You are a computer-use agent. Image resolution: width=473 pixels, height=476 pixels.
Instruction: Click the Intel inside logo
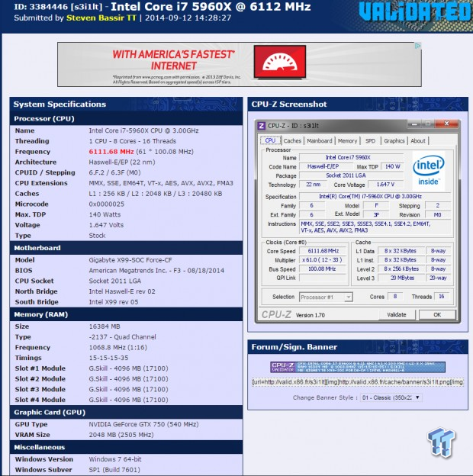point(429,172)
